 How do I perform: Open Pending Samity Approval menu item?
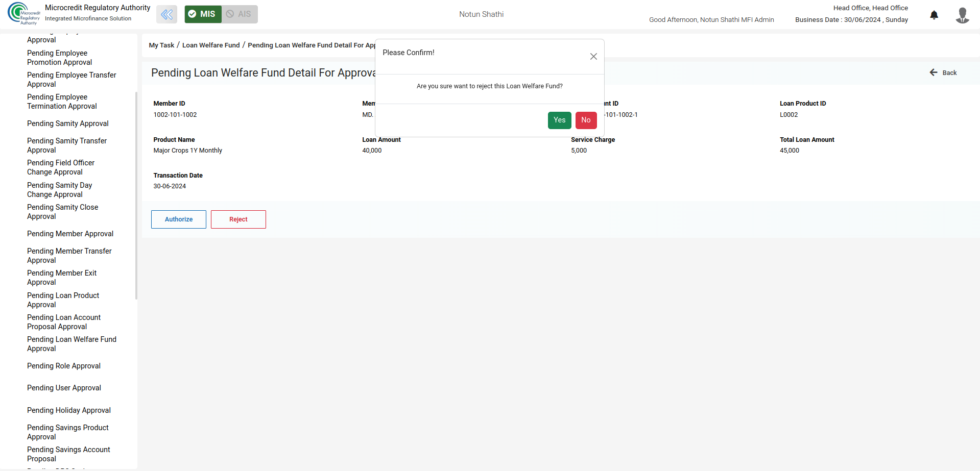coord(68,123)
